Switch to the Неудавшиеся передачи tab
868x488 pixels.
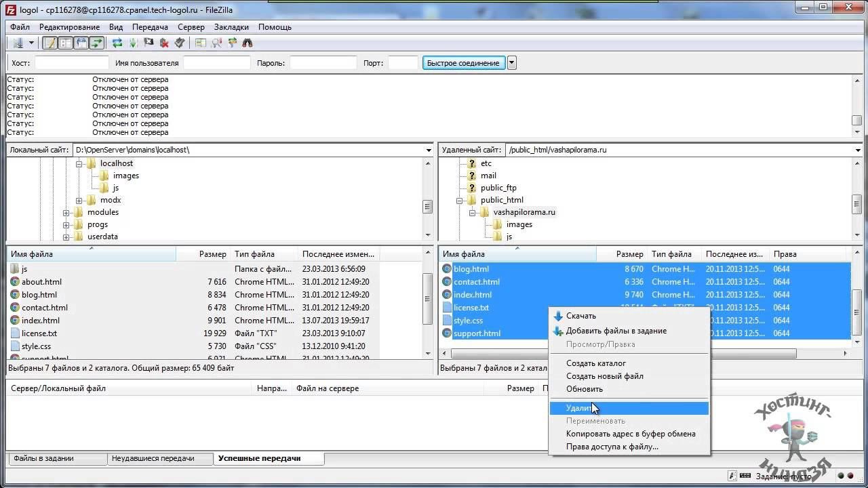click(x=153, y=459)
